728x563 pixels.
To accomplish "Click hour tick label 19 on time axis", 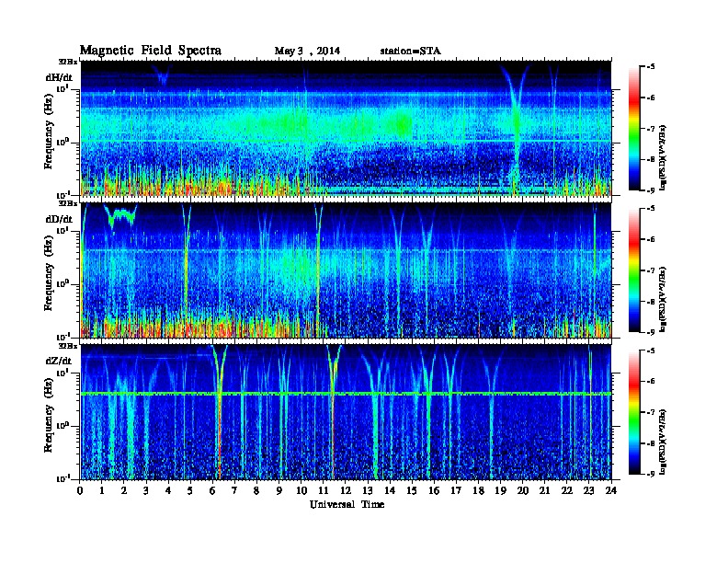I will pos(500,490).
